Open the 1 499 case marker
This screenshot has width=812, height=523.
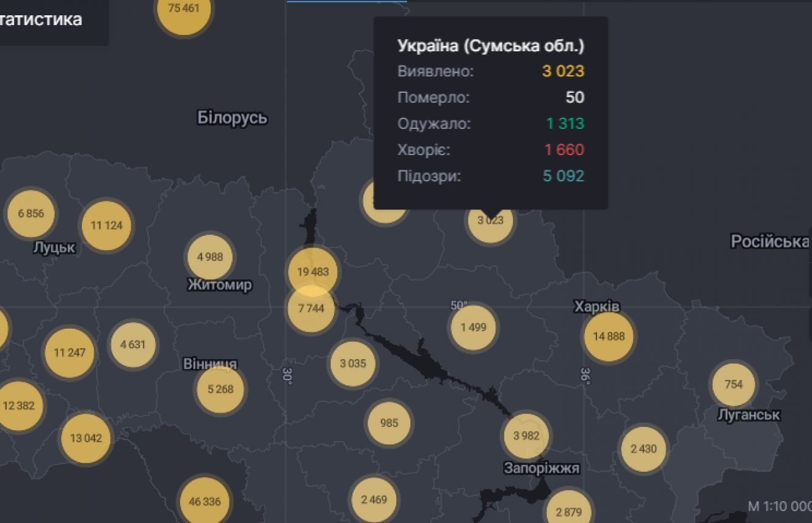474,327
